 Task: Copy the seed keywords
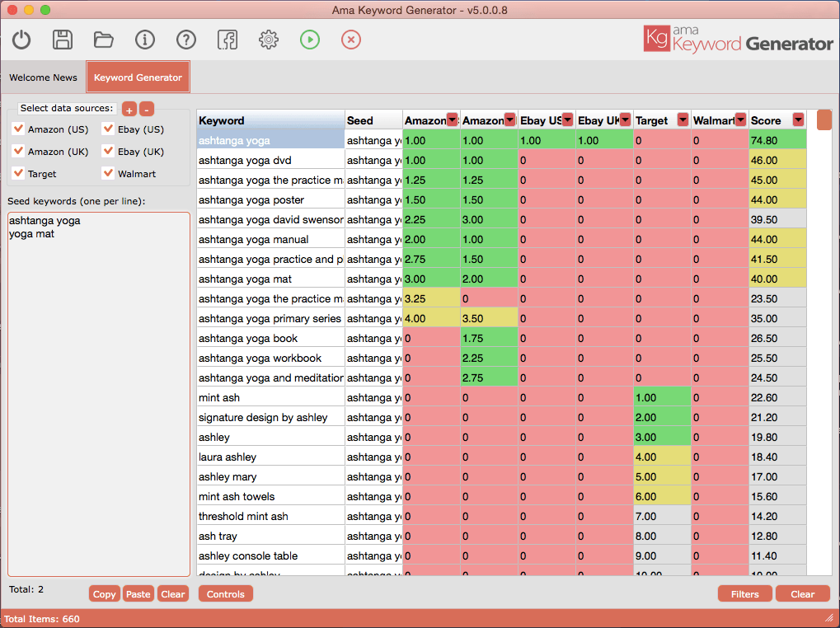pos(105,594)
